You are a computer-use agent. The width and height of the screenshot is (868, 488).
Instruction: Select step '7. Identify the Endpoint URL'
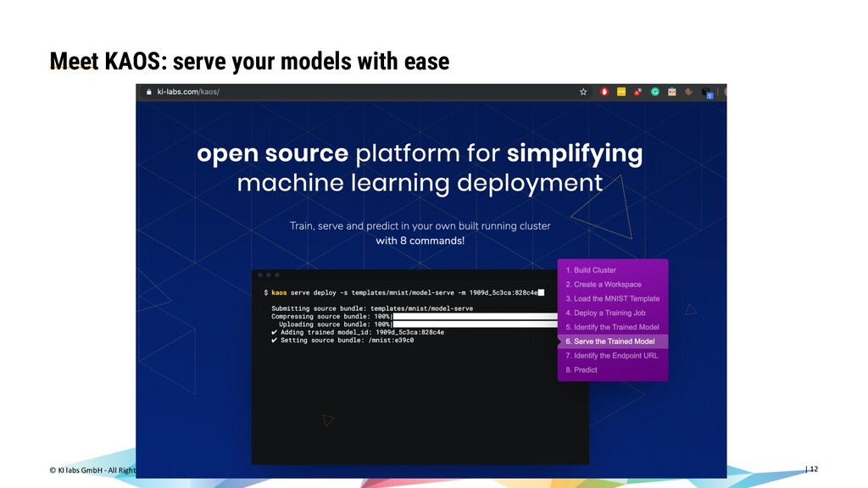tap(612, 356)
